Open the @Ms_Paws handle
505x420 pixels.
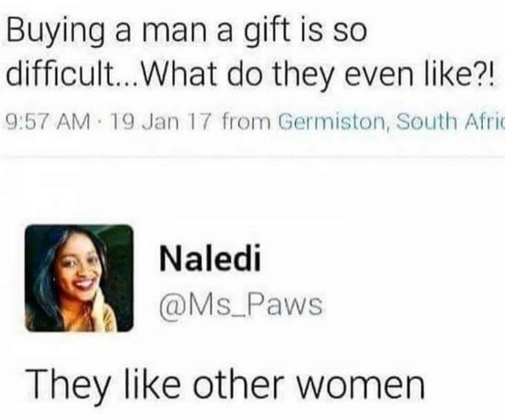coord(241,305)
